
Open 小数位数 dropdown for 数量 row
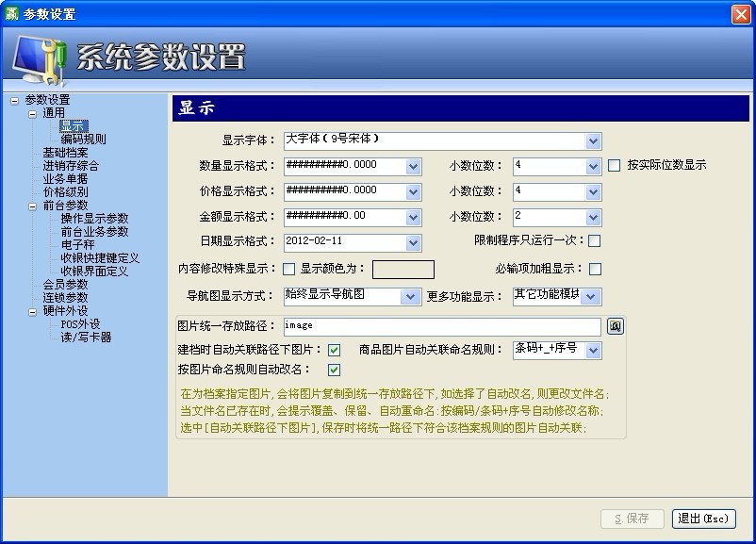(x=593, y=167)
